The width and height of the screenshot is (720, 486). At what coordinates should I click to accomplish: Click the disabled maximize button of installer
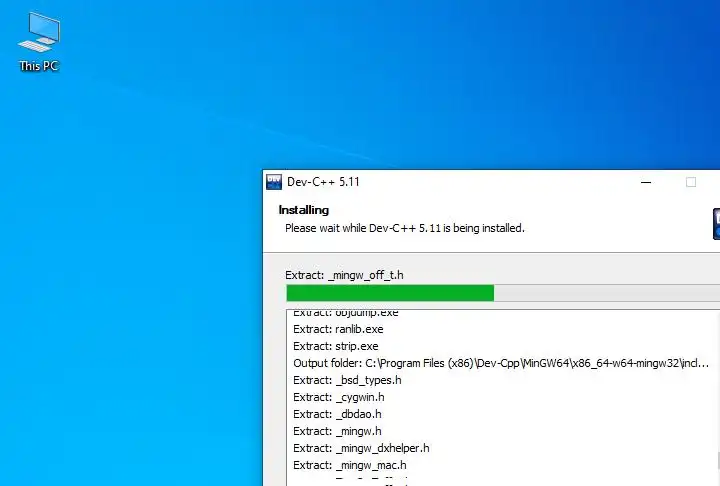tap(691, 182)
